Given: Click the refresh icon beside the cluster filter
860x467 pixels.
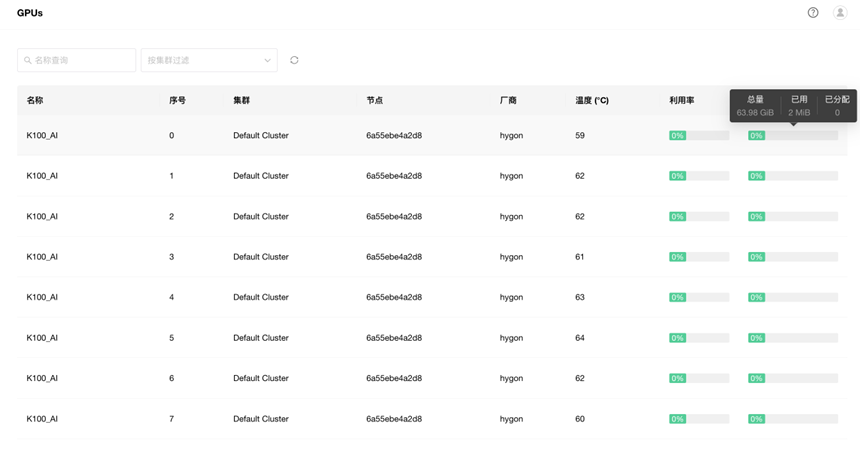Looking at the screenshot, I should 294,60.
